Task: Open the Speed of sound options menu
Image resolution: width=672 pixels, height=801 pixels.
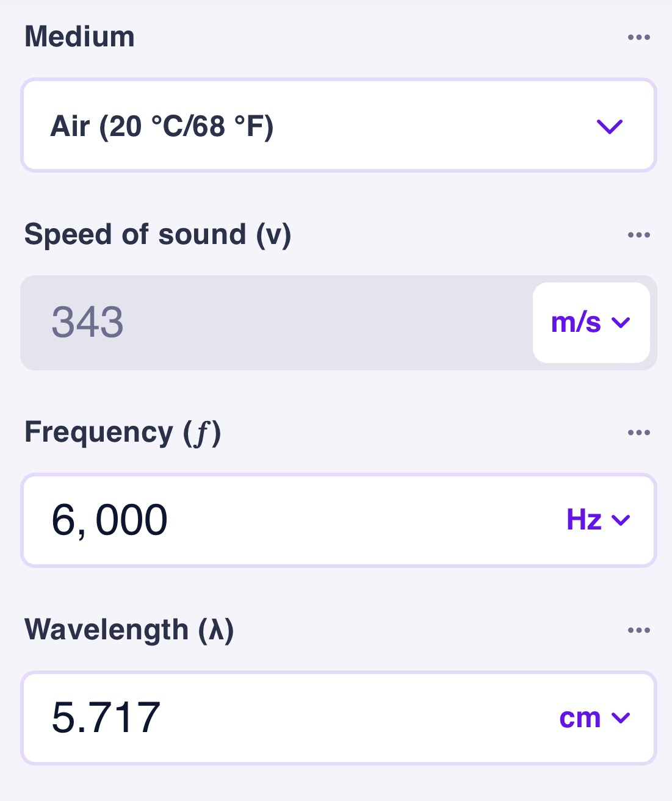Action: click(638, 235)
